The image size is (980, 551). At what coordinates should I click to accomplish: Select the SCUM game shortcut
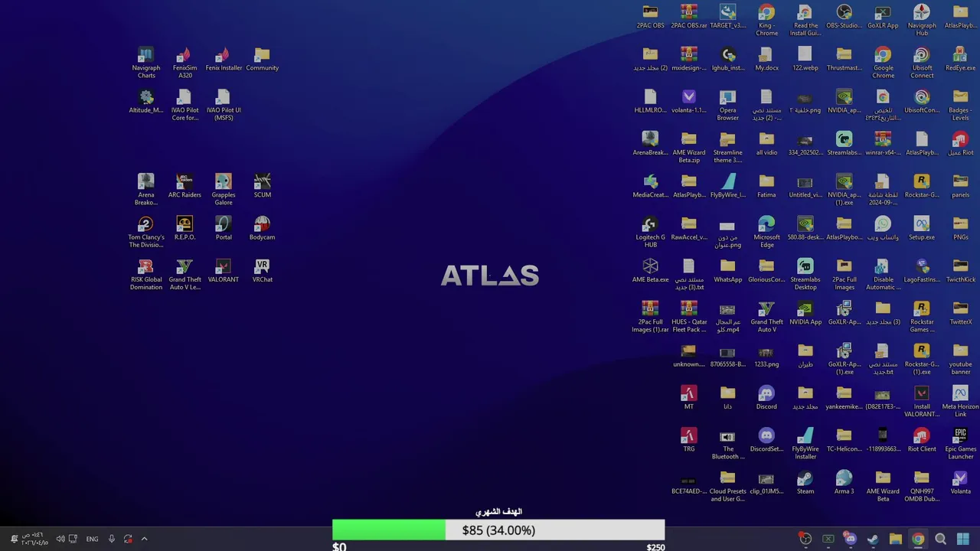(262, 185)
